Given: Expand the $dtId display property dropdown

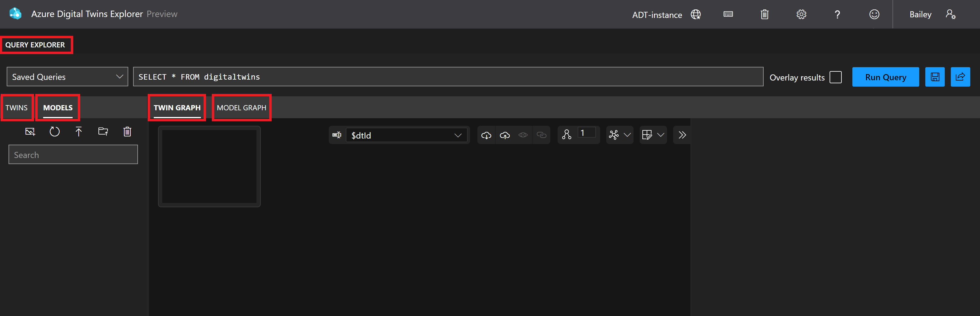Looking at the screenshot, I should [406, 135].
